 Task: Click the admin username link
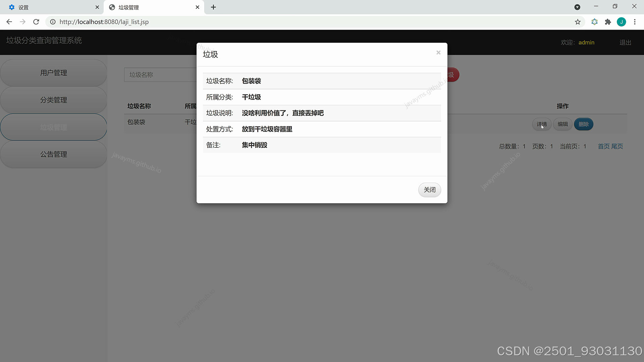coord(586,43)
